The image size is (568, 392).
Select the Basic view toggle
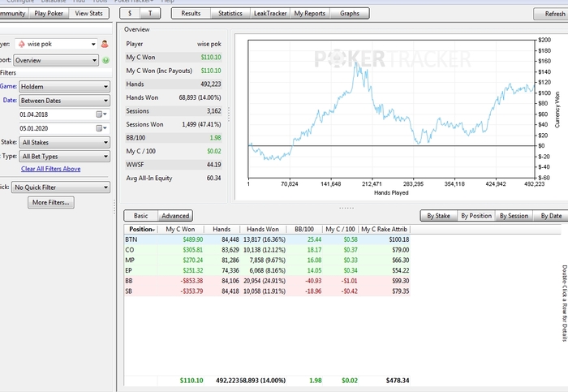click(x=140, y=216)
